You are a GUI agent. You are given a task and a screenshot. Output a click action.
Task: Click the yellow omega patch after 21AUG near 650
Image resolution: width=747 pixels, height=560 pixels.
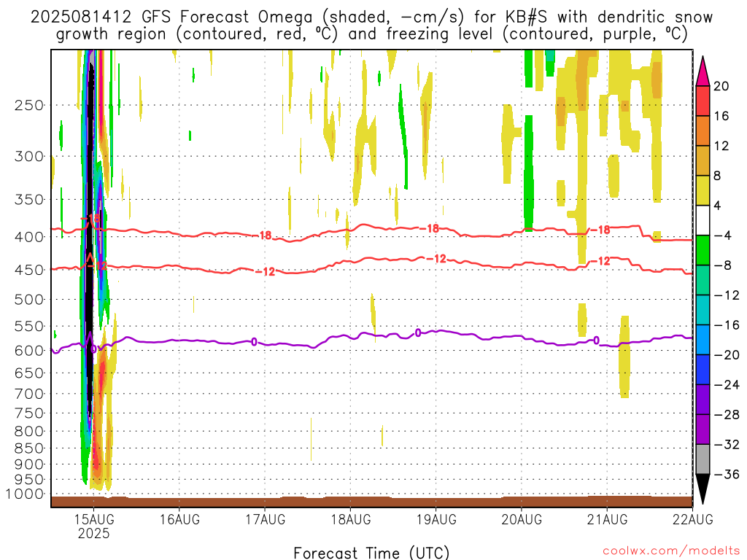coord(624,357)
